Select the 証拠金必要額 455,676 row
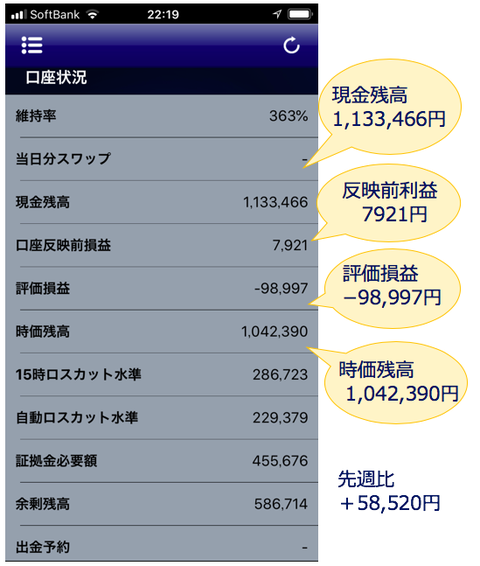This screenshot has height=566, width=480. pyautogui.click(x=162, y=461)
